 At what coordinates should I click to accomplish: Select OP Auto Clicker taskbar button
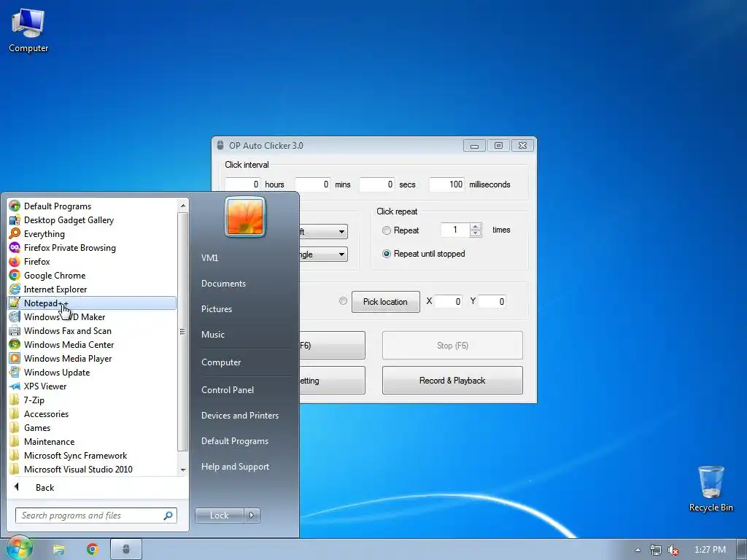(x=126, y=550)
